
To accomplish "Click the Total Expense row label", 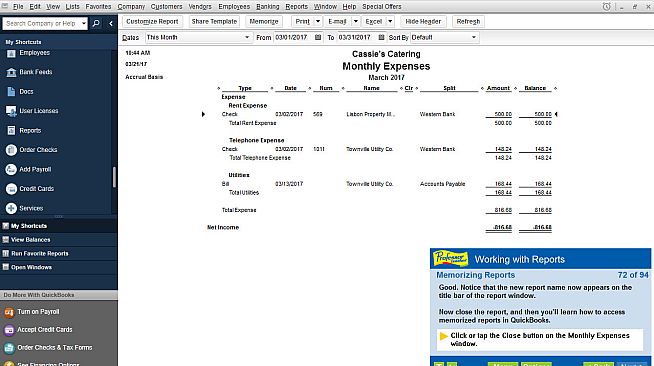I will tap(239, 210).
